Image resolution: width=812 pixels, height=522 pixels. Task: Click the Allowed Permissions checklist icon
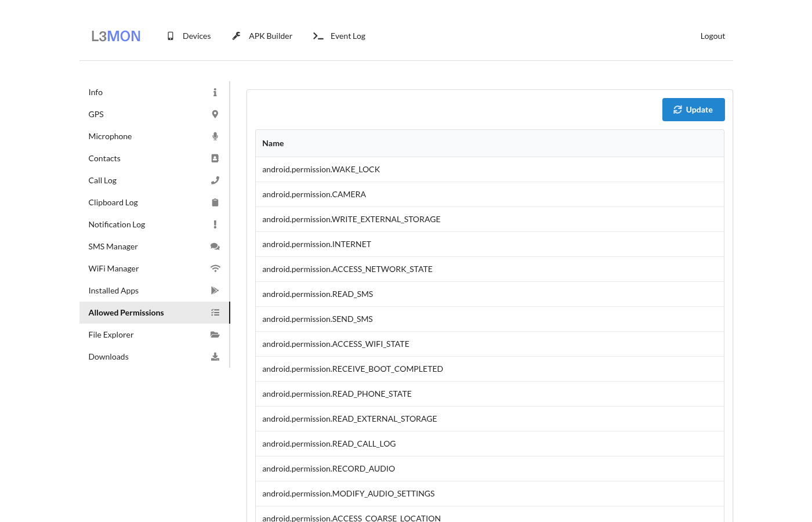[215, 313]
